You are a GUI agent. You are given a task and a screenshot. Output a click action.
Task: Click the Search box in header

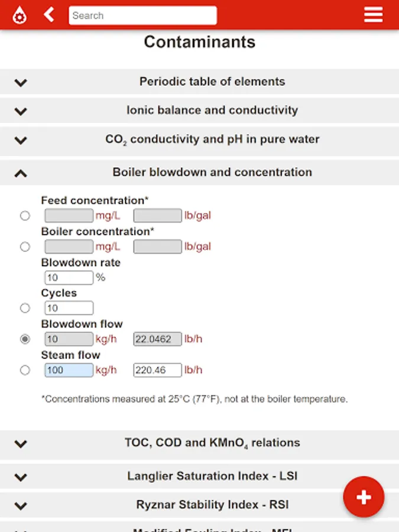[x=142, y=15]
